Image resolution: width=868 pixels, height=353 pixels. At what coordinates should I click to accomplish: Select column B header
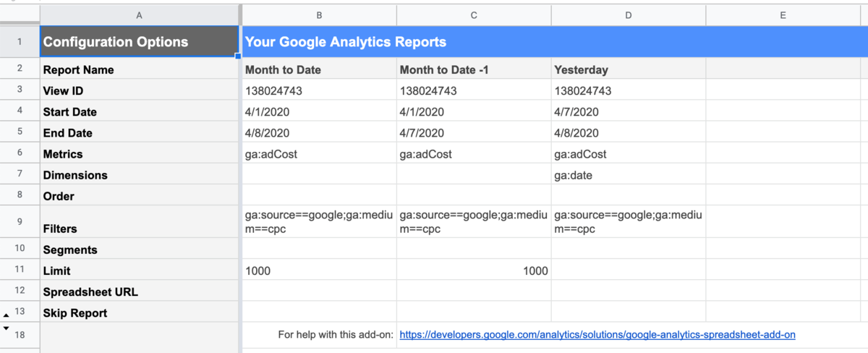319,14
